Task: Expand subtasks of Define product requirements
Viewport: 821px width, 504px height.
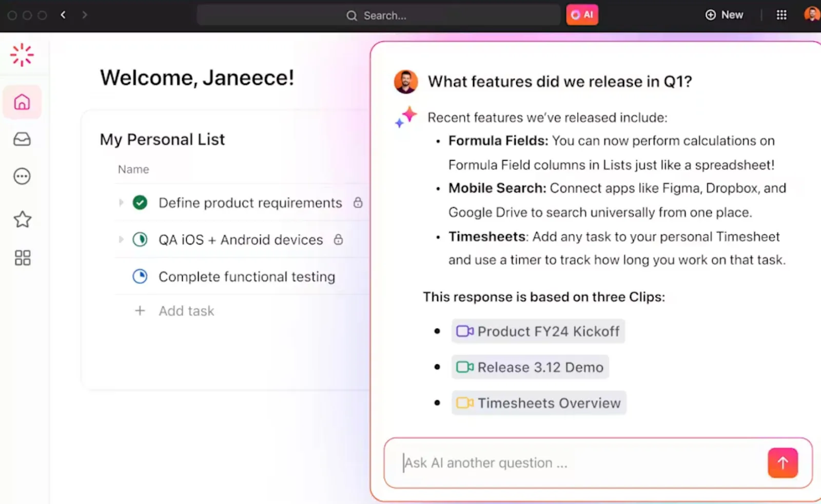Action: point(121,203)
